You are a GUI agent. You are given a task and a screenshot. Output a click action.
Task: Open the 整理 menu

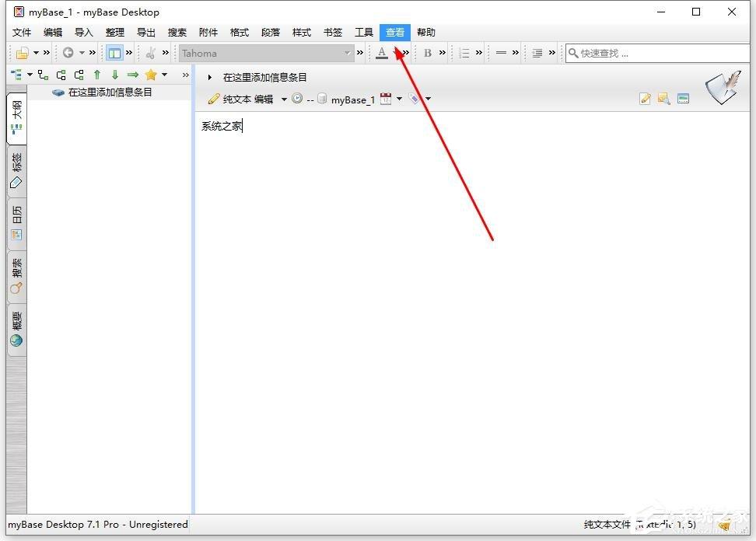(x=115, y=33)
